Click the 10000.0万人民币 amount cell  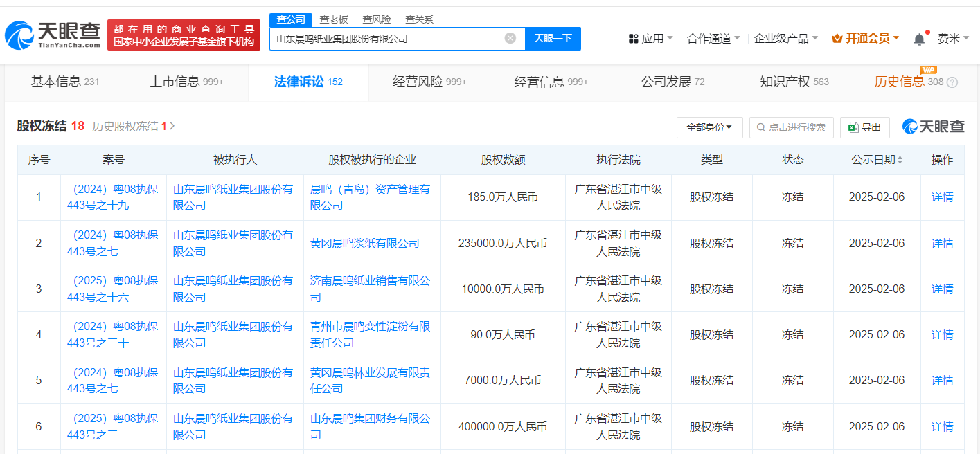coord(503,289)
